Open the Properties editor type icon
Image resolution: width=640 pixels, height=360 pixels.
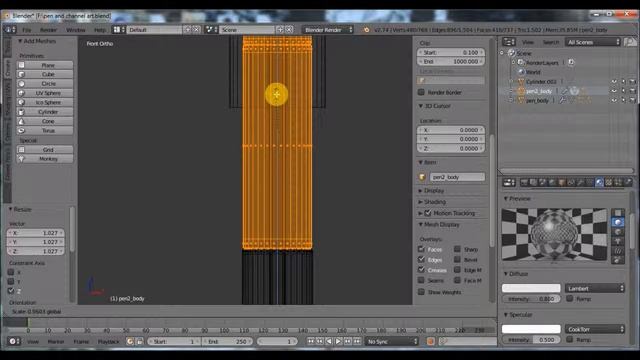coord(509,182)
